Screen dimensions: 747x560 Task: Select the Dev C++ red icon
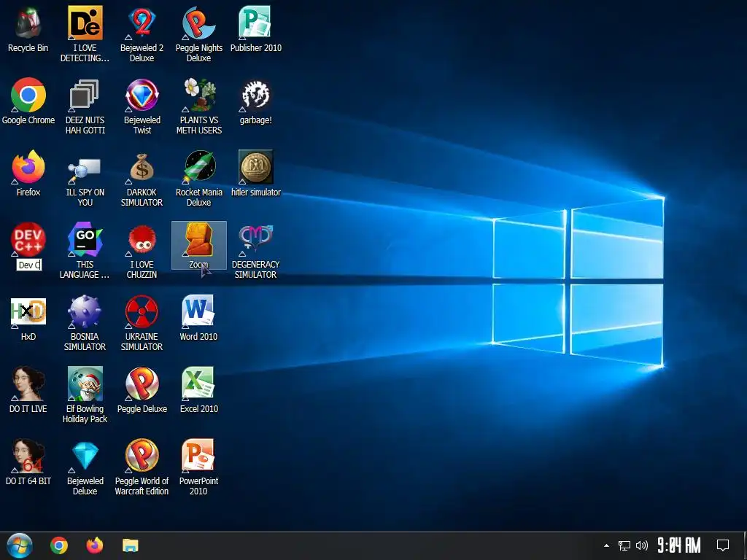tap(28, 239)
